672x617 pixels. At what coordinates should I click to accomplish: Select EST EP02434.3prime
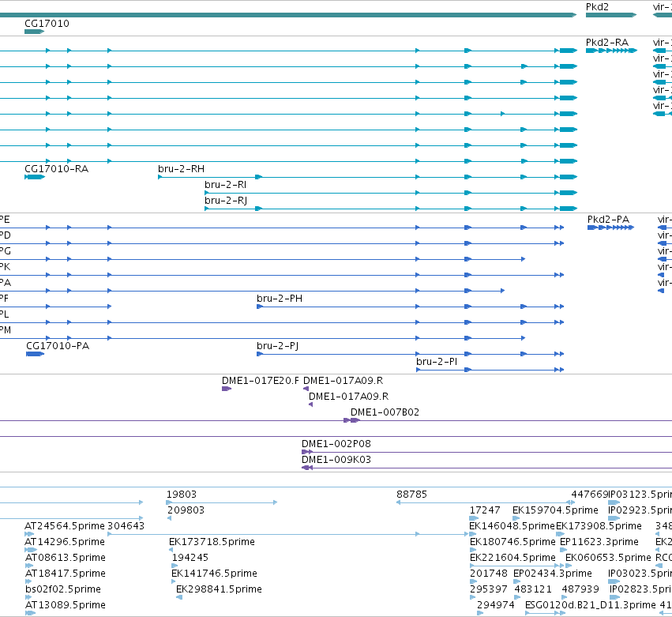pyautogui.click(x=517, y=581)
